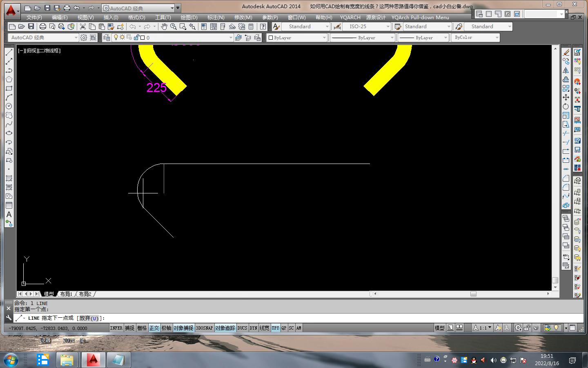Pick the Circle drawing tool

[x=9, y=106]
